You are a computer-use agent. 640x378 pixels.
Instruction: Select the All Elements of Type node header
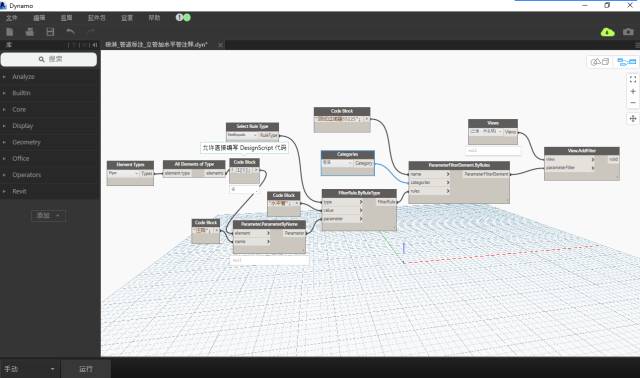point(194,164)
